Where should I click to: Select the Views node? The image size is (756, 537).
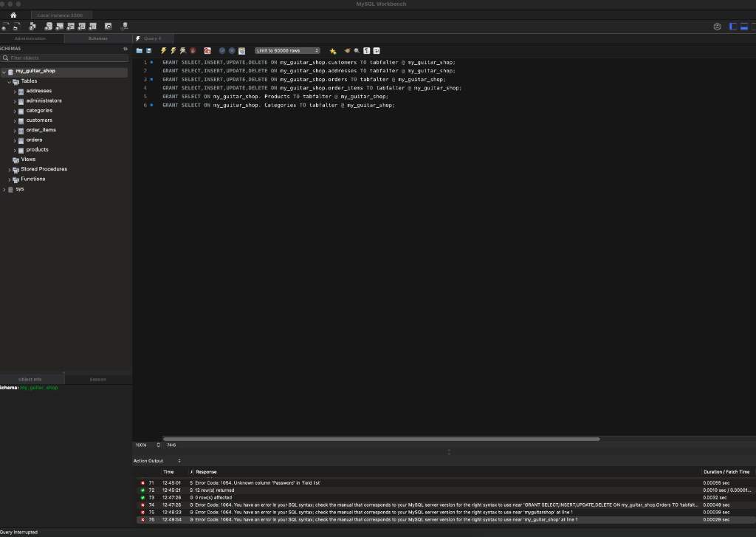[28, 160]
